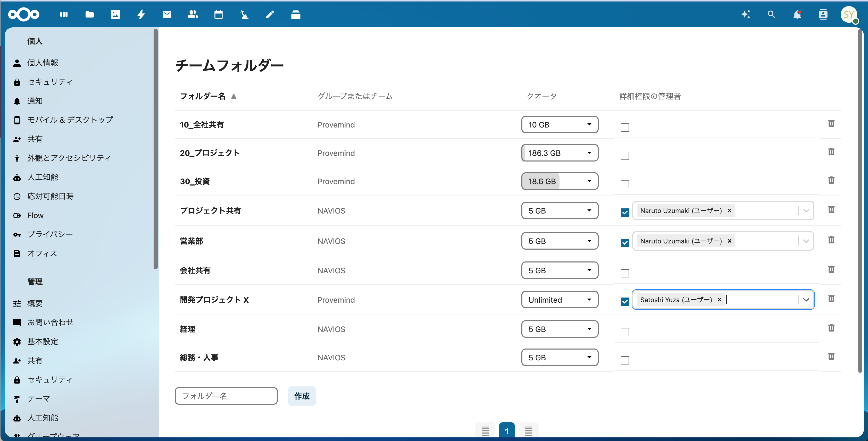868x441 pixels.
Task: Click the folder name input field
Action: [226, 396]
